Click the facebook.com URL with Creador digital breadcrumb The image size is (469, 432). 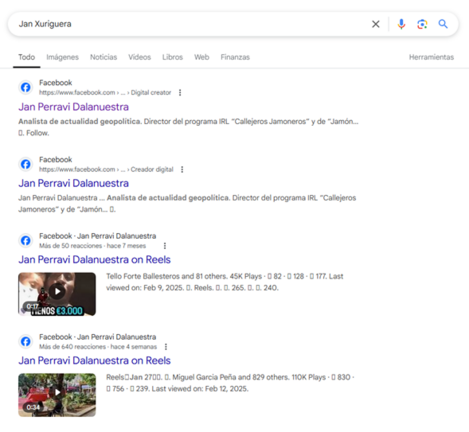tap(106, 169)
